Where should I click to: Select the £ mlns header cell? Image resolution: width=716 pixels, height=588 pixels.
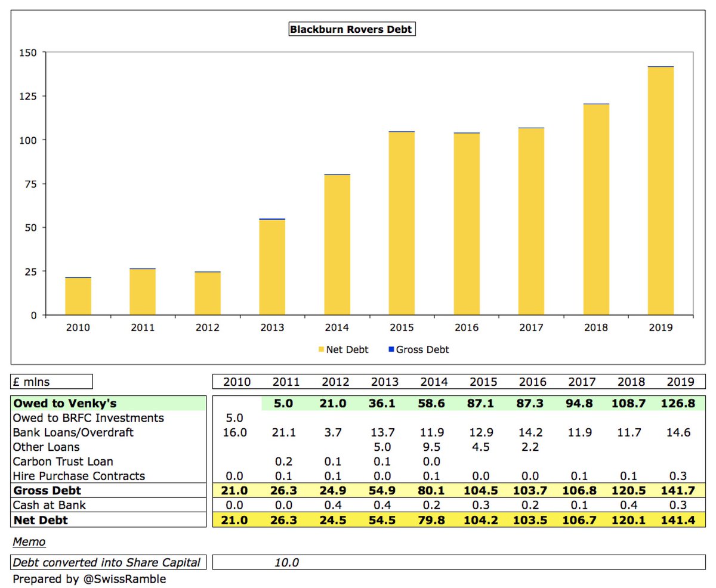coord(51,381)
